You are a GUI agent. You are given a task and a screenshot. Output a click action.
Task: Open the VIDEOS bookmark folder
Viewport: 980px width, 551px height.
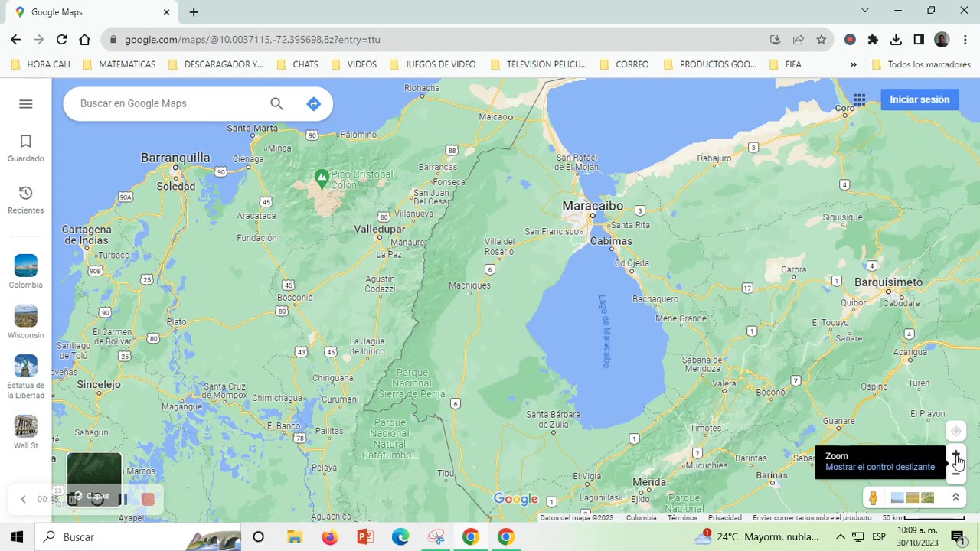click(354, 64)
